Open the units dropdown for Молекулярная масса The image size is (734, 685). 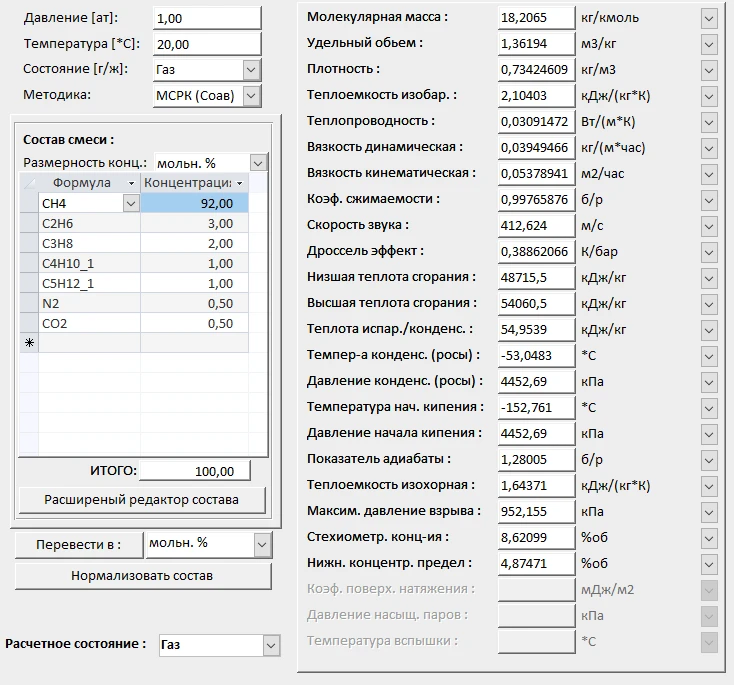pos(709,18)
